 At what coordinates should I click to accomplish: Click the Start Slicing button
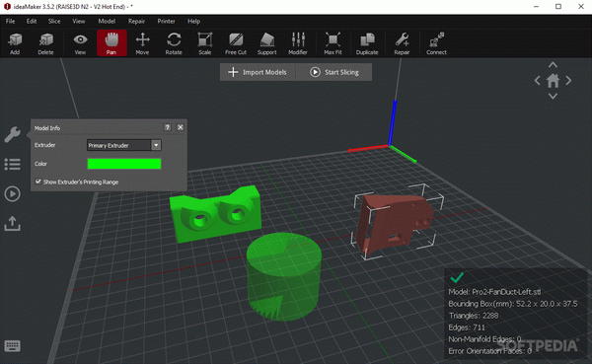[334, 72]
